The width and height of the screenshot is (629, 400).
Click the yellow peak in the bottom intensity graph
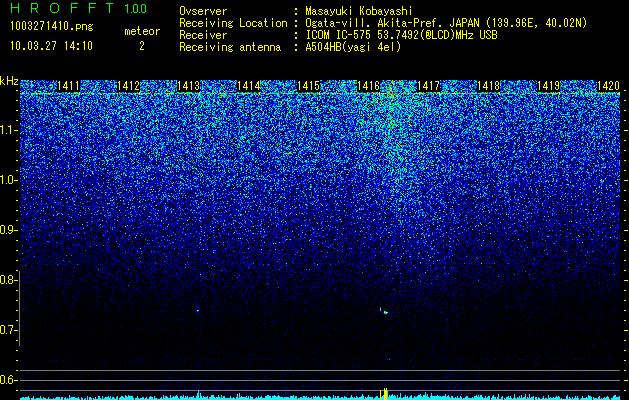385,394
